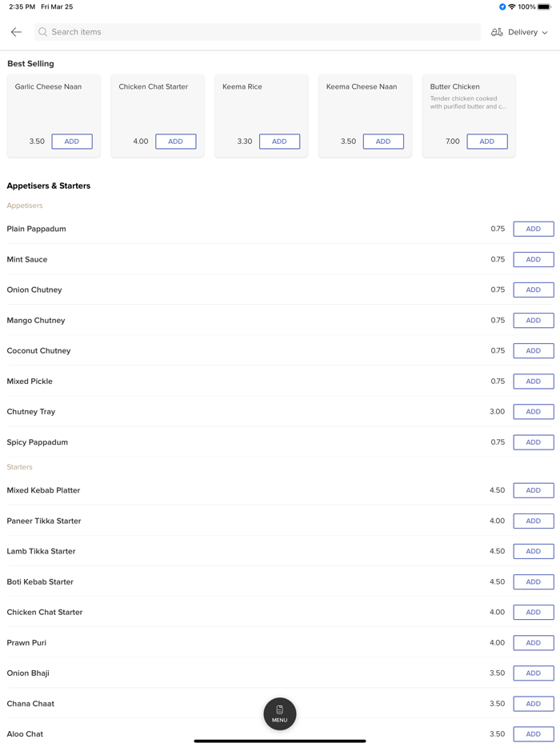The height and width of the screenshot is (747, 560).
Task: Select the Mango Chutney item row
Action: point(240,321)
